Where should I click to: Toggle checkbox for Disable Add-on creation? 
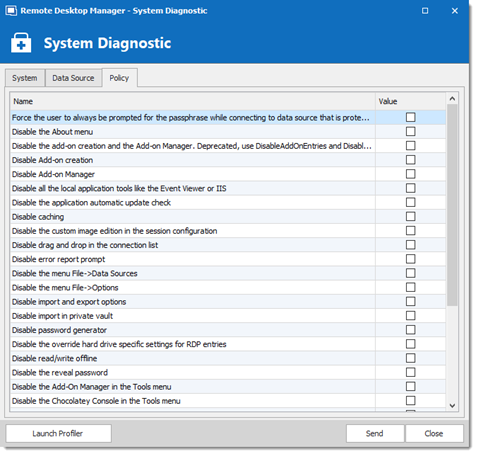click(x=411, y=160)
